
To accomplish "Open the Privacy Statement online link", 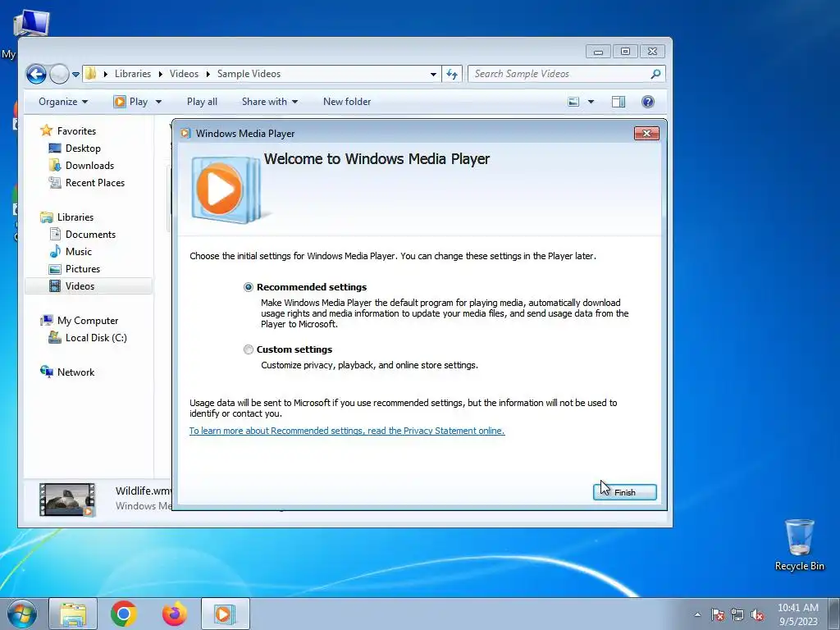I will click(347, 431).
